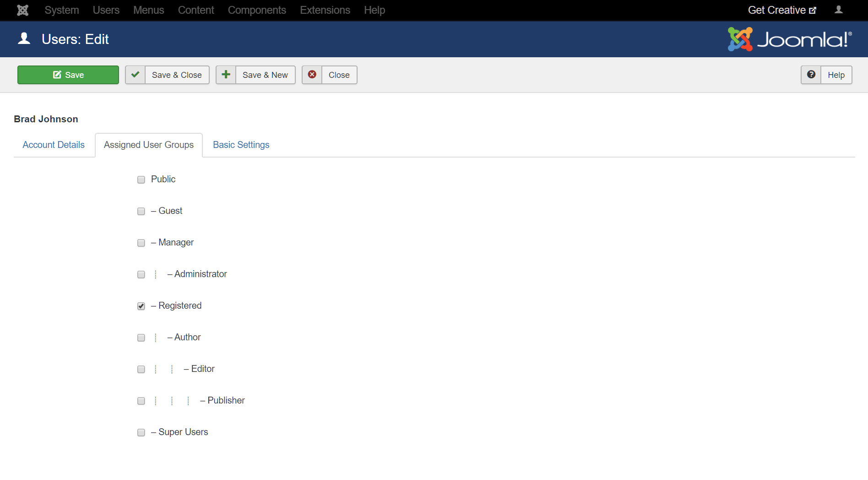Image resolution: width=868 pixels, height=480 pixels.
Task: Tick the Administrator group checkbox
Action: [141, 274]
